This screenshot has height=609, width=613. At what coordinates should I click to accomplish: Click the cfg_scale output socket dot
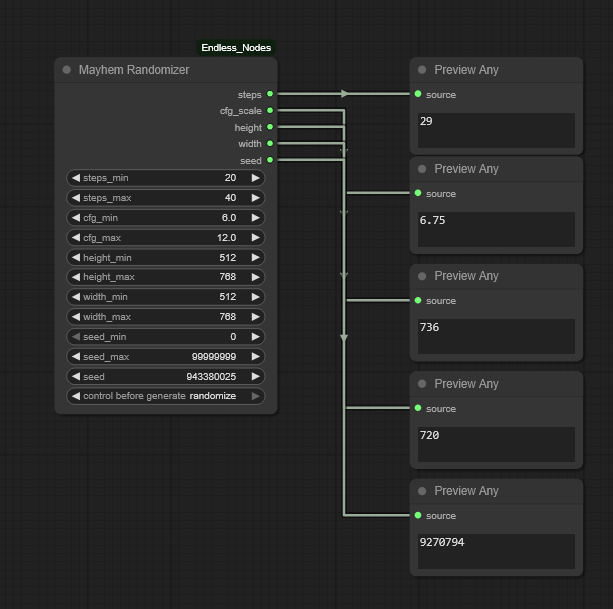point(270,111)
